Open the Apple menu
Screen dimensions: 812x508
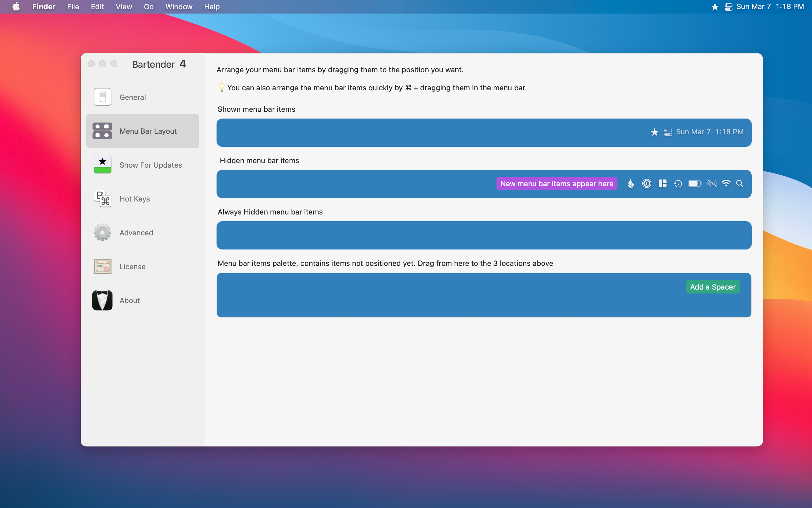(x=16, y=7)
